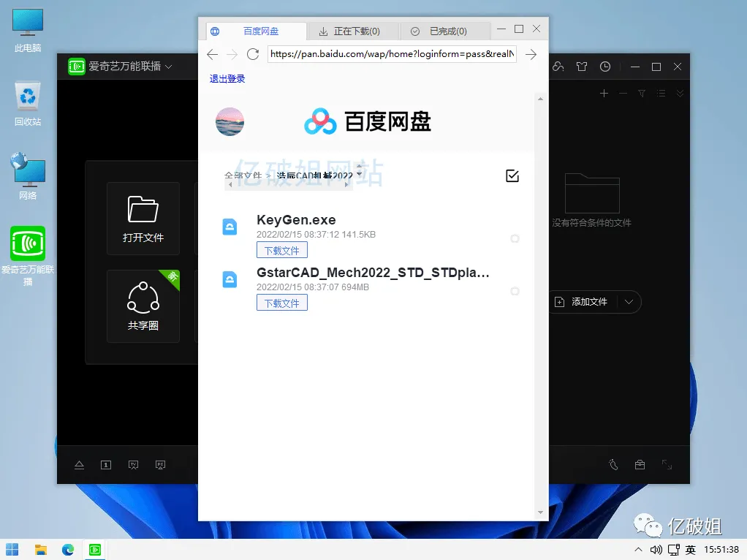
Task: Click the list view icon in iQiyi playlist
Action: coord(661,94)
